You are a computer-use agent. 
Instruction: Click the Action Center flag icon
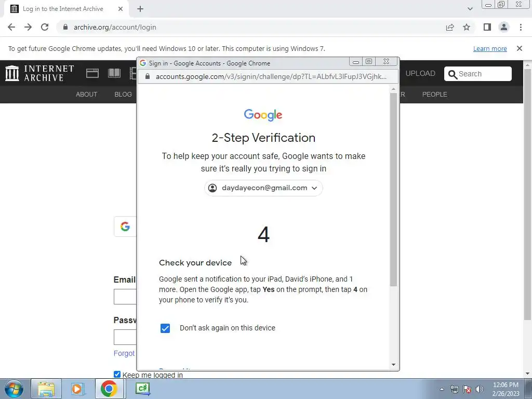pos(467,389)
